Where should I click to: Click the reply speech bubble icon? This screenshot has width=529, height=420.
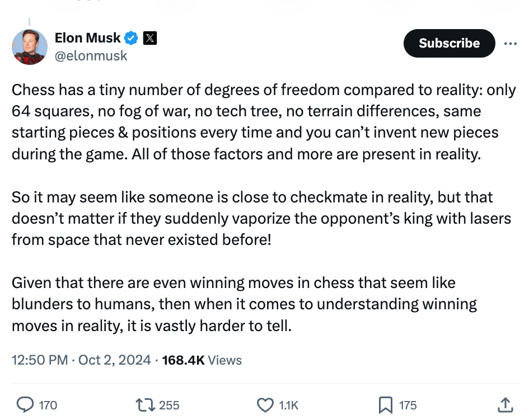[25, 404]
